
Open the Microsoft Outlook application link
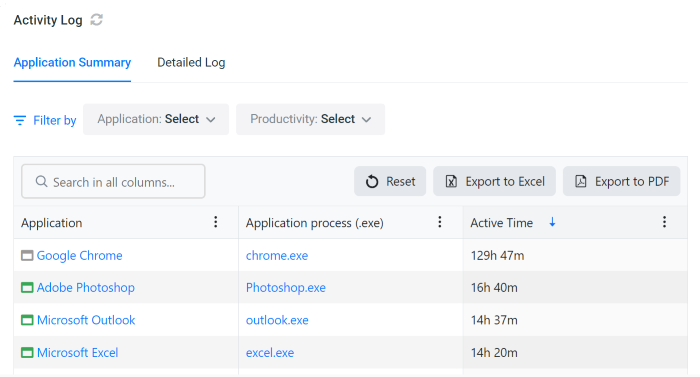[x=86, y=320]
